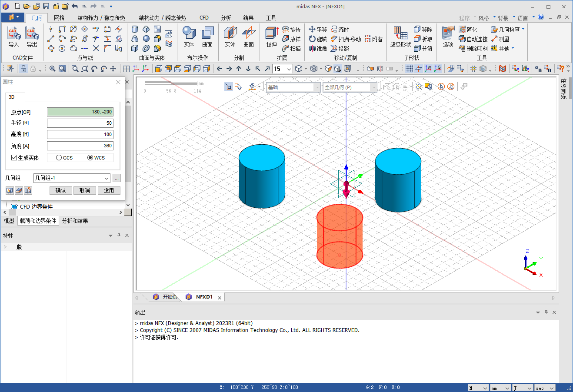The width and height of the screenshot is (573, 392).
Task: Click the save disk icon in title bar
Action: tap(46, 6)
